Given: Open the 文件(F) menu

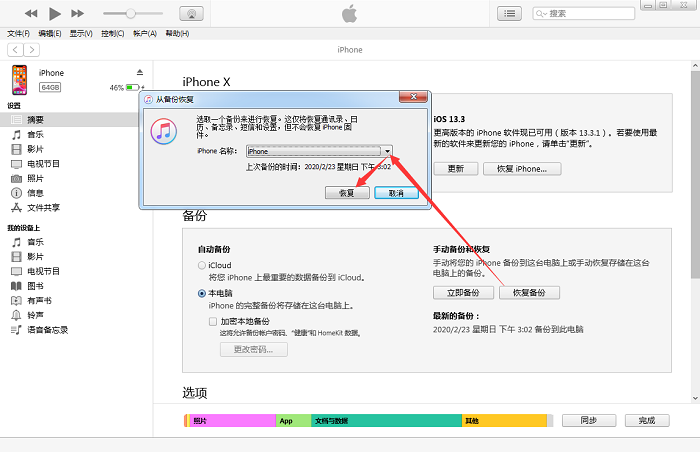Looking at the screenshot, I should click(x=18, y=33).
